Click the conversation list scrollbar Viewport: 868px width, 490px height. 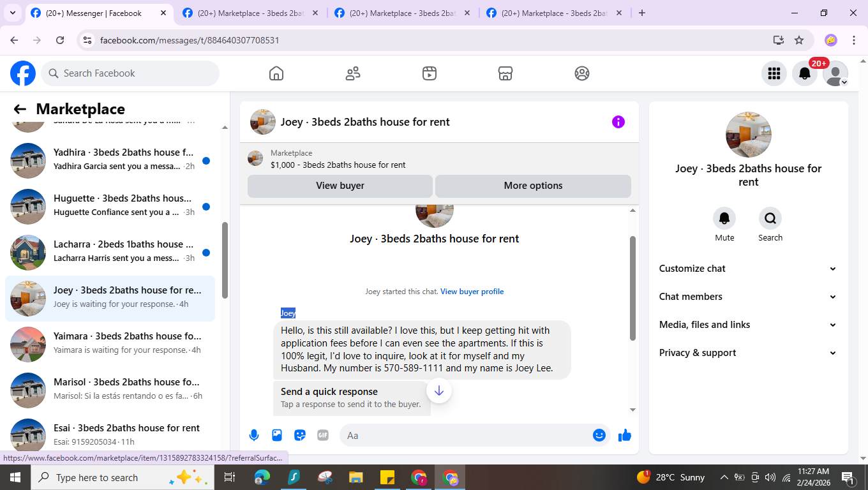point(225,260)
